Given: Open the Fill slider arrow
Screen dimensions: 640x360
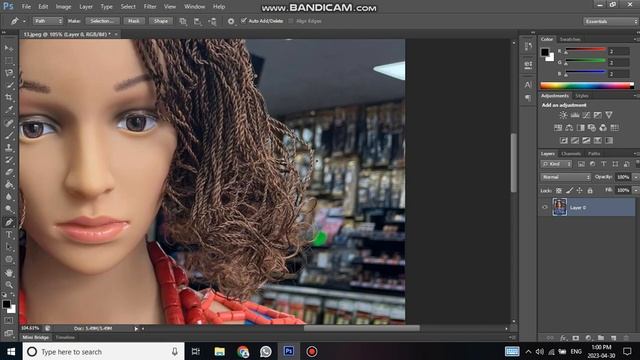Looking at the screenshot, I should pyautogui.click(x=636, y=190).
